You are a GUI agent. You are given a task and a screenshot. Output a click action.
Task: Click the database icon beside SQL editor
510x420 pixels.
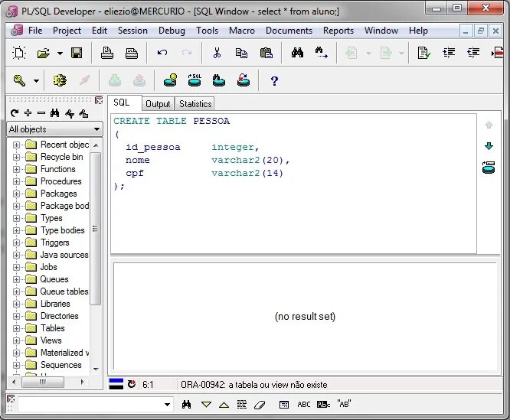[x=489, y=168]
